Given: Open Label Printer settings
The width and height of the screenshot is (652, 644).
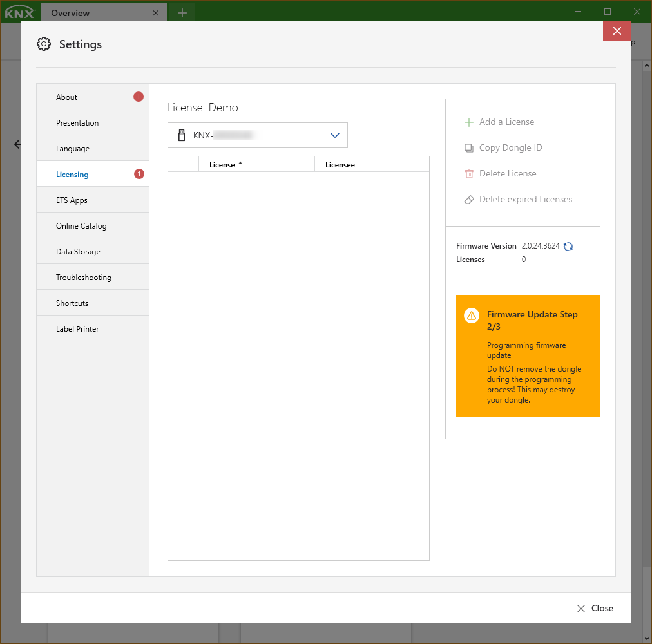Looking at the screenshot, I should coord(93,329).
